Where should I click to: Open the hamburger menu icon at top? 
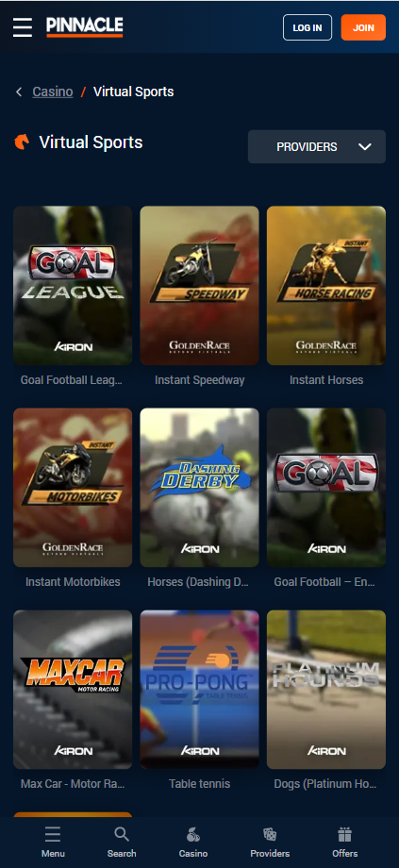(x=23, y=27)
